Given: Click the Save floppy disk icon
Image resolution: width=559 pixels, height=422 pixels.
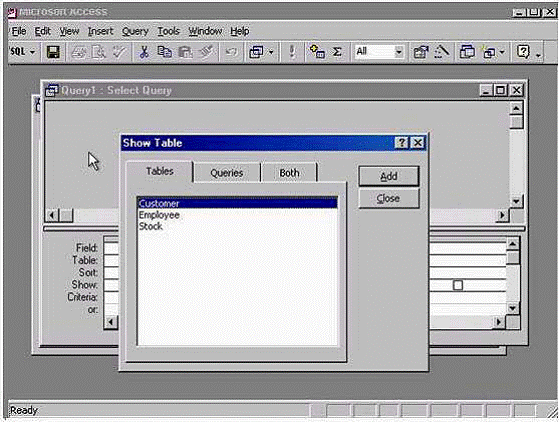Looking at the screenshot, I should [x=53, y=52].
